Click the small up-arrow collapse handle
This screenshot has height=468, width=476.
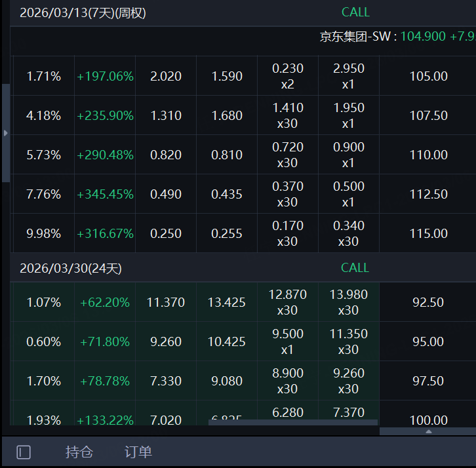coord(428,431)
